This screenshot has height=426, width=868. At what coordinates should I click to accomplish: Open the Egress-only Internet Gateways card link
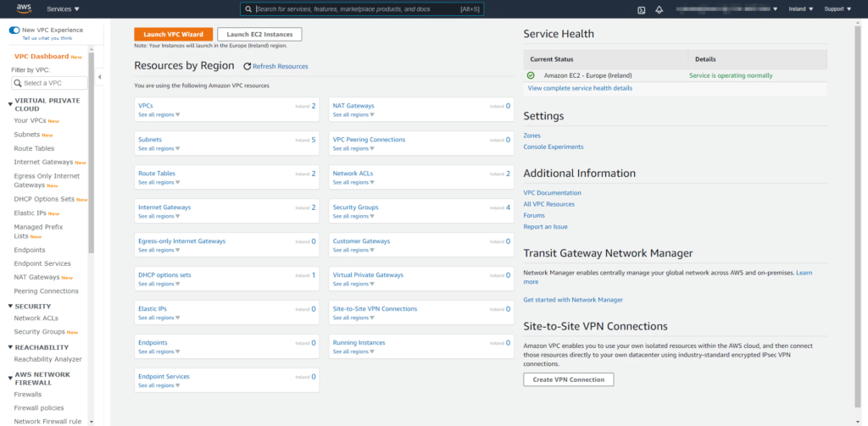[x=181, y=241]
